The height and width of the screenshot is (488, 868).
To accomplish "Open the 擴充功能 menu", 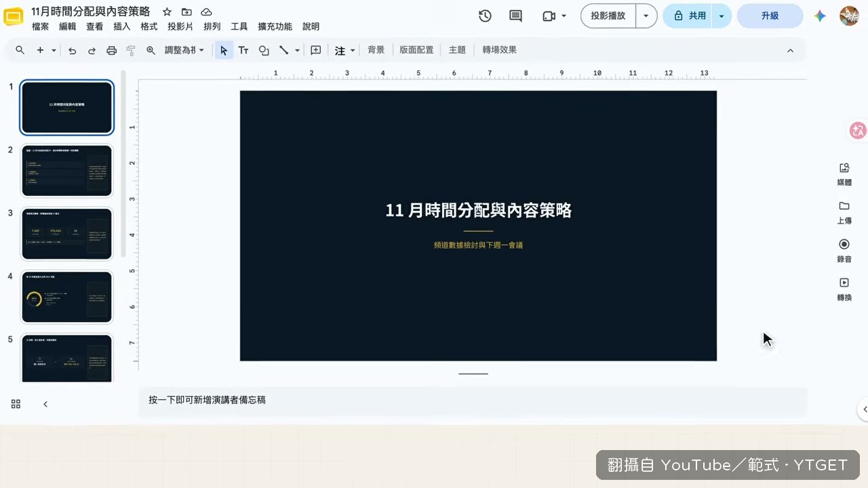I will pyautogui.click(x=275, y=26).
